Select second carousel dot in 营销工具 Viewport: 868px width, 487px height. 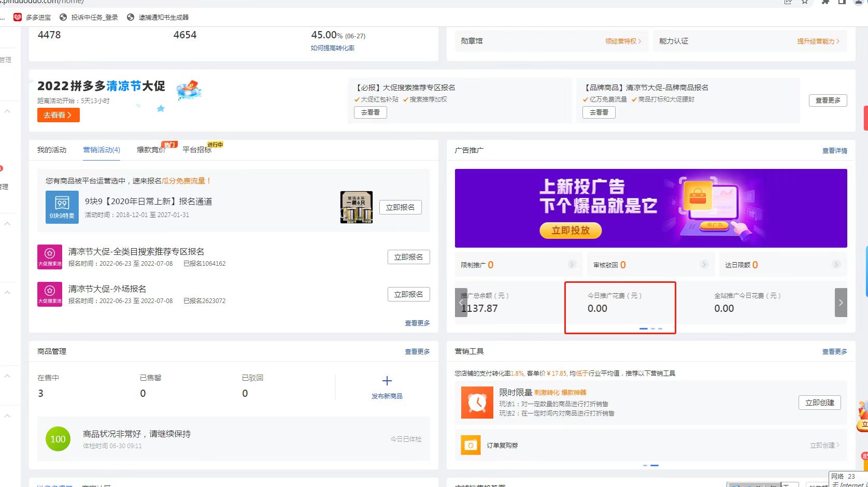(654, 465)
